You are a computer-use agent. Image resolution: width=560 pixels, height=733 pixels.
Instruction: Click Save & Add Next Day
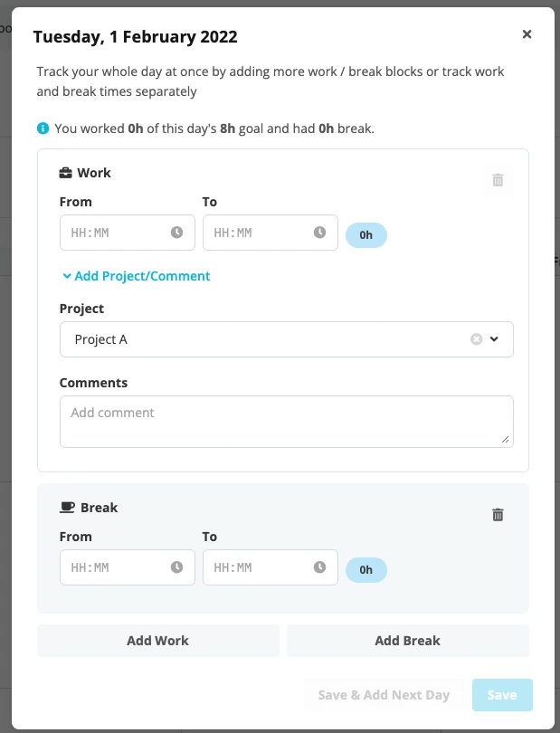[384, 695]
